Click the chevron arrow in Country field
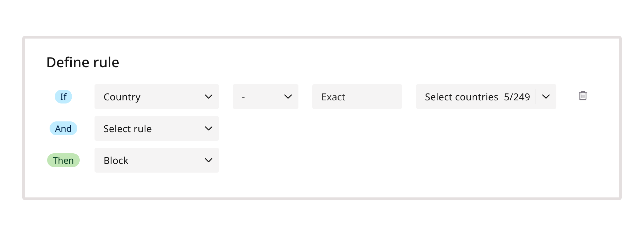The height and width of the screenshot is (247, 644). (x=208, y=96)
